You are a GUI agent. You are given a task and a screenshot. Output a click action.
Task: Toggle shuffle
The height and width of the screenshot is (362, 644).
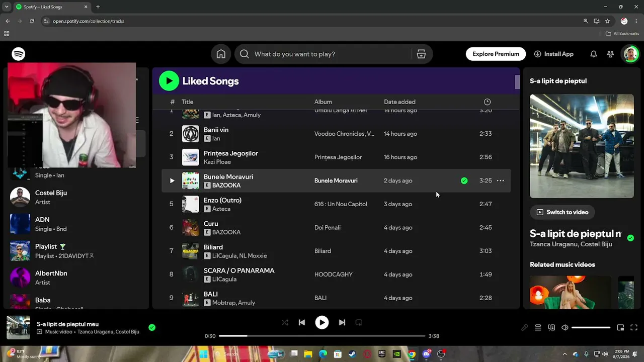pyautogui.click(x=285, y=322)
